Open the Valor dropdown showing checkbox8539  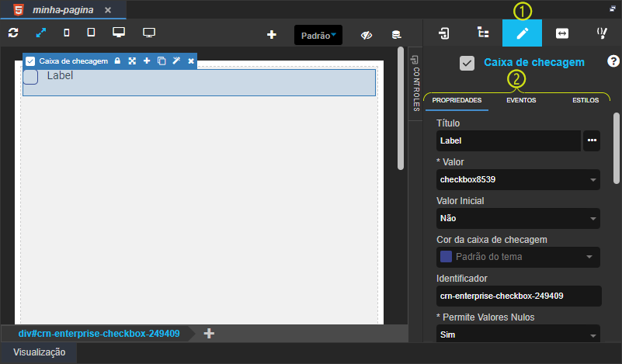pyautogui.click(x=518, y=179)
